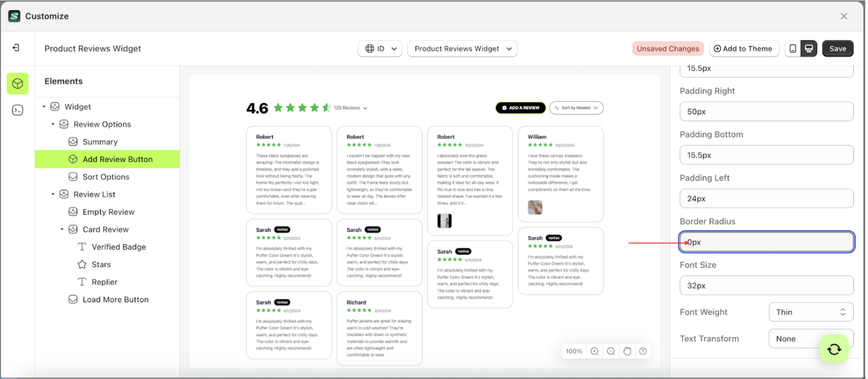Viewport: 868px width, 379px height.
Task: Select Verified Badge in the tree
Action: coord(119,246)
